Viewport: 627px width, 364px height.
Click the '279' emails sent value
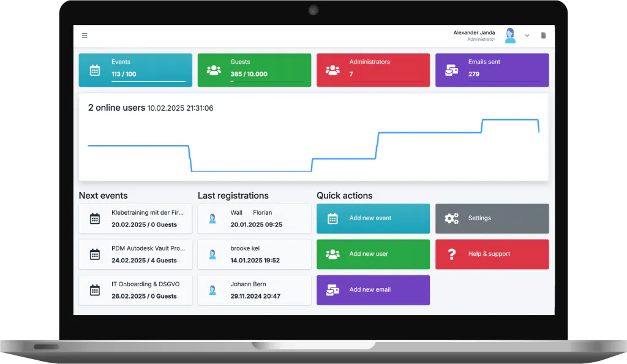473,74
